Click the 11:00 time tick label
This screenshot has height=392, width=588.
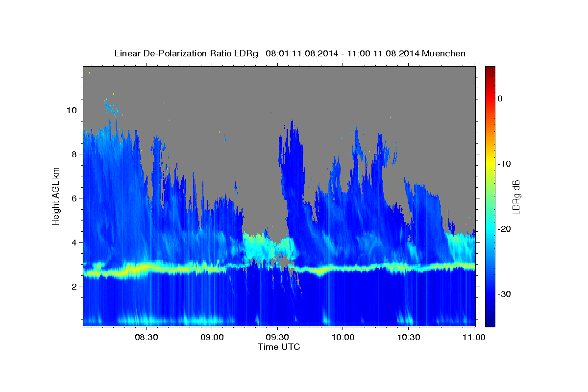[x=474, y=338]
